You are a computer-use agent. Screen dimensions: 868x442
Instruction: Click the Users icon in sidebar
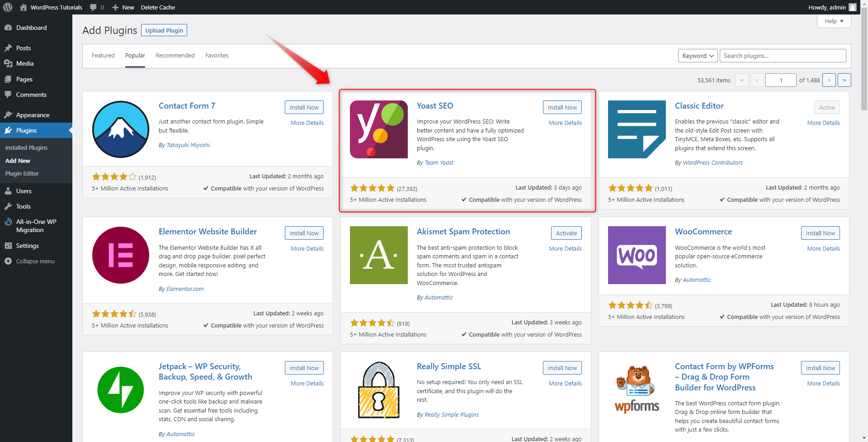pyautogui.click(x=8, y=191)
